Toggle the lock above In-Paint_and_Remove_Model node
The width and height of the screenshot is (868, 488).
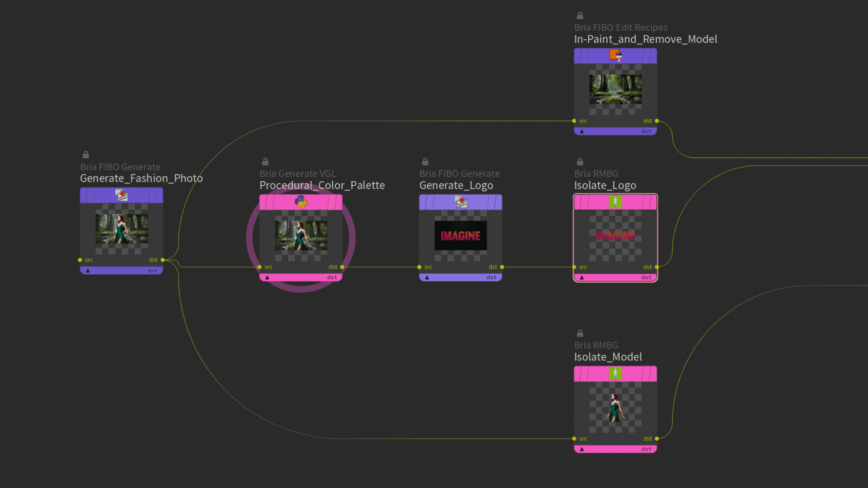pos(580,15)
